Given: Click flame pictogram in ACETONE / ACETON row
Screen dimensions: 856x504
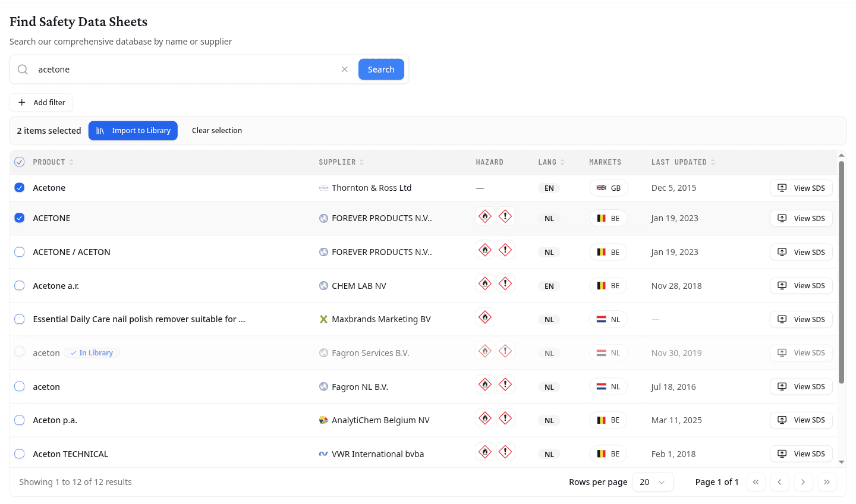Looking at the screenshot, I should pyautogui.click(x=486, y=250).
